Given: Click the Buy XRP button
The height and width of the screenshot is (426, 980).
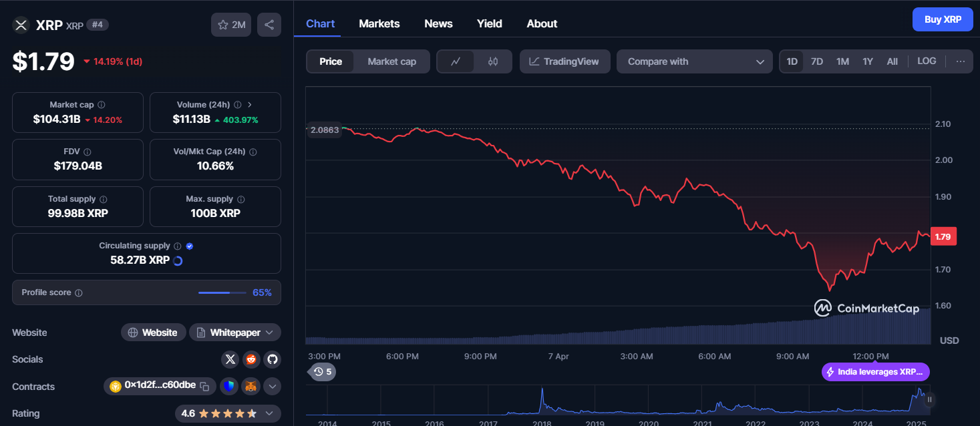Looking at the screenshot, I should tap(943, 19).
